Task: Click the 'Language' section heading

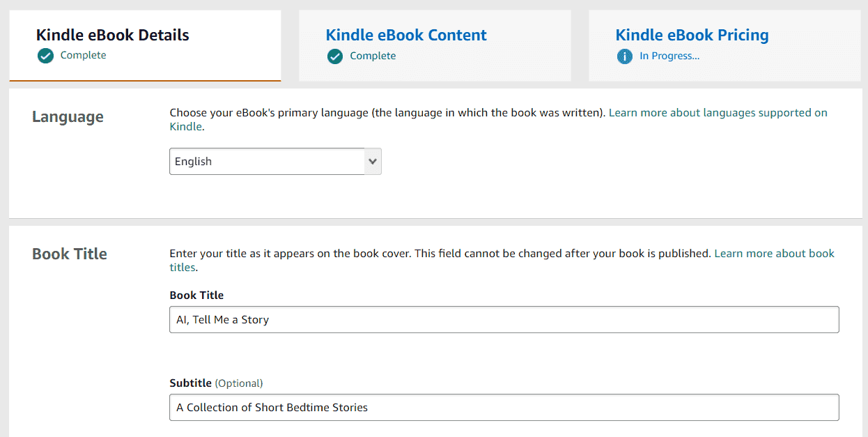Action: 68,116
